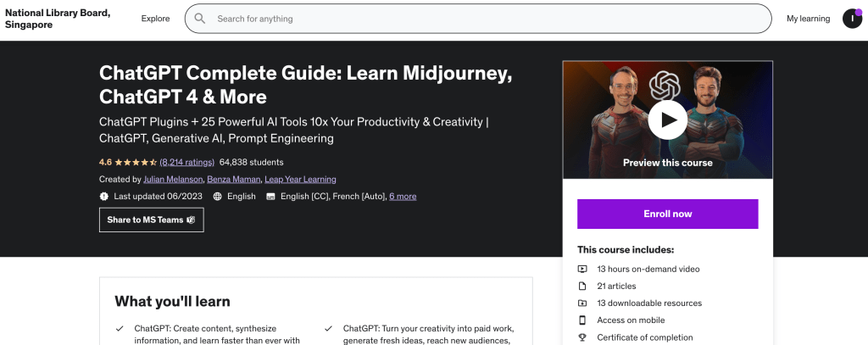Open the user profile avatar

pos(851,19)
